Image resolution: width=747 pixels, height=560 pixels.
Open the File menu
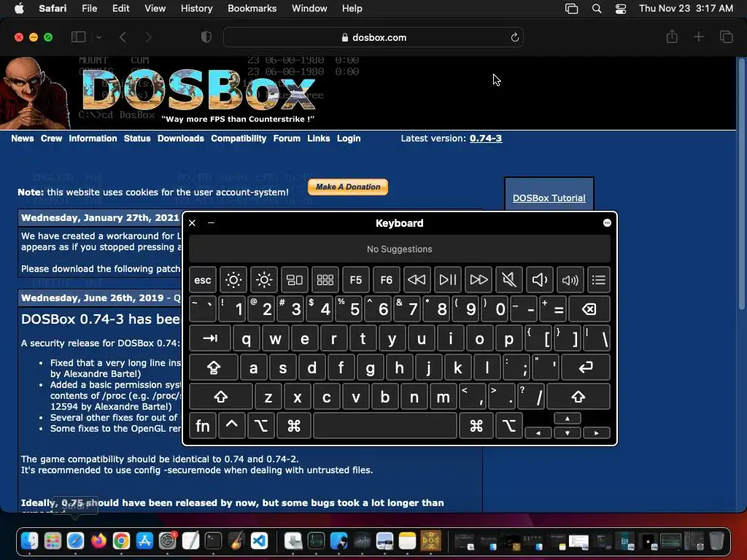[x=89, y=9]
